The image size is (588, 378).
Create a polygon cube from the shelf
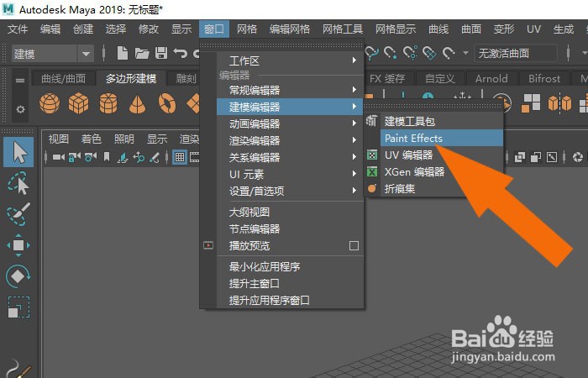coord(78,103)
